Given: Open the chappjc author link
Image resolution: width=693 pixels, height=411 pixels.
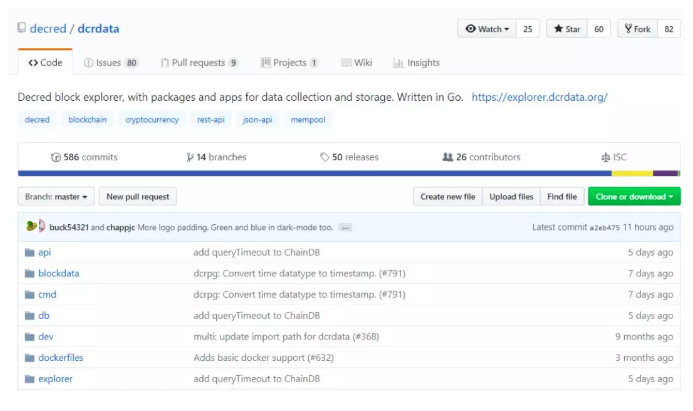Looking at the screenshot, I should [121, 227].
